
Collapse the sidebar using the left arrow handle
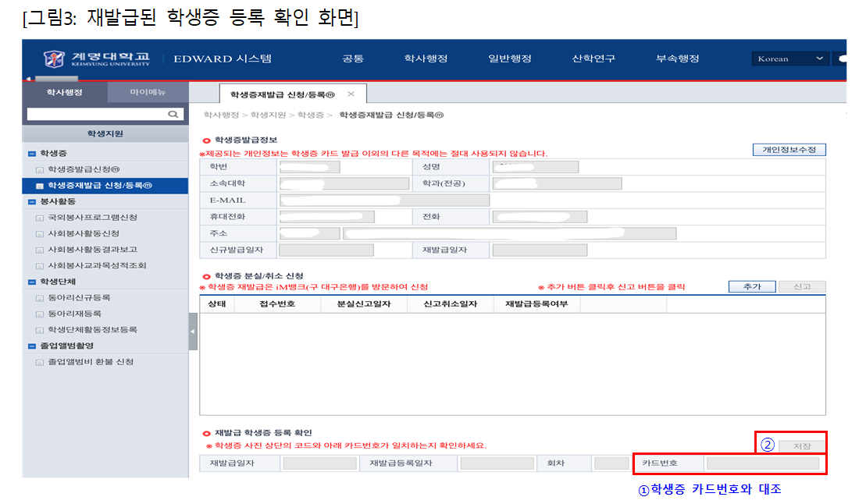pyautogui.click(x=192, y=332)
